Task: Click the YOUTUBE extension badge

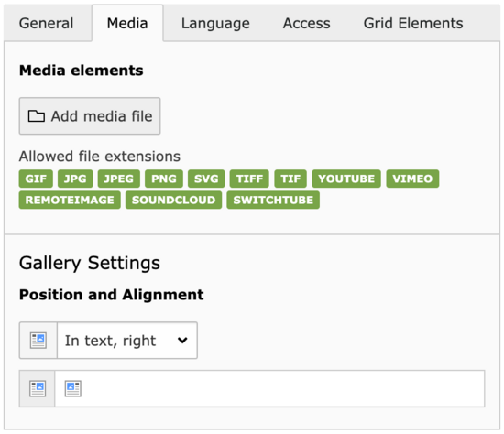Action: [346, 179]
